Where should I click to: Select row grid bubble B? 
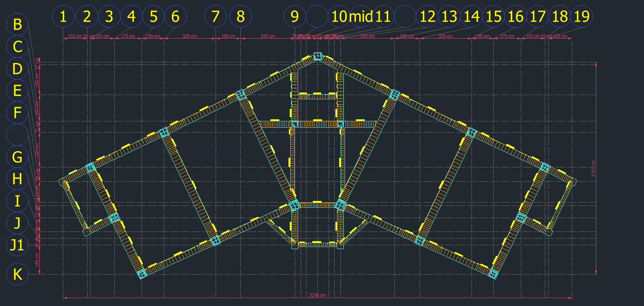(x=18, y=25)
